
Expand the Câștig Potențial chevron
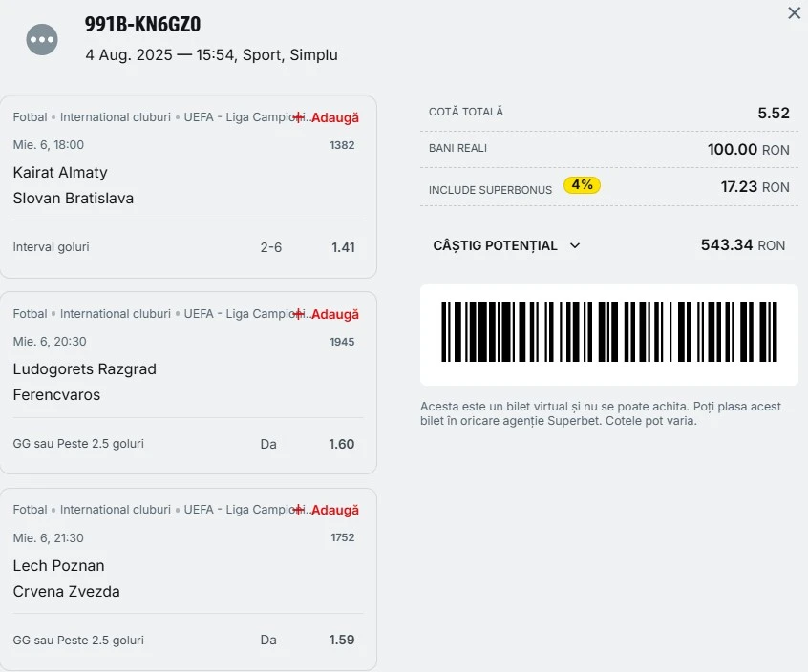575,245
